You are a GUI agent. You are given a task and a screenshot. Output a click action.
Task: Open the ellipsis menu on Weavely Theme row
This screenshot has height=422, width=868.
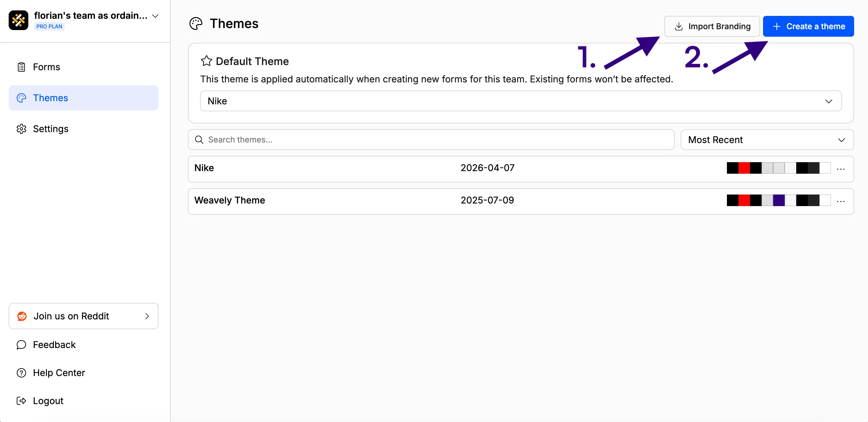(x=841, y=201)
